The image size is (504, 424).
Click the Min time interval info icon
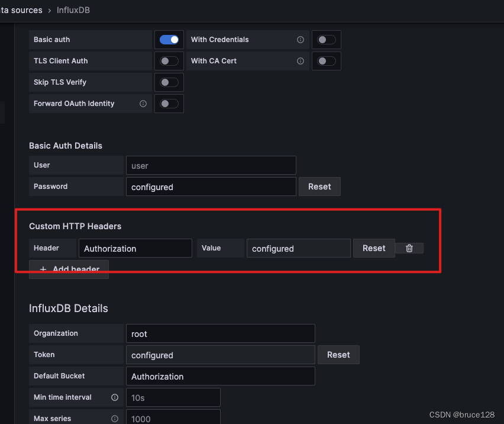(x=115, y=397)
